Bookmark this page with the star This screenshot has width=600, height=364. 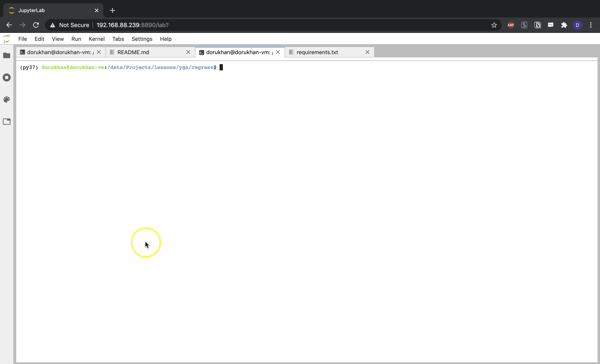tap(494, 25)
